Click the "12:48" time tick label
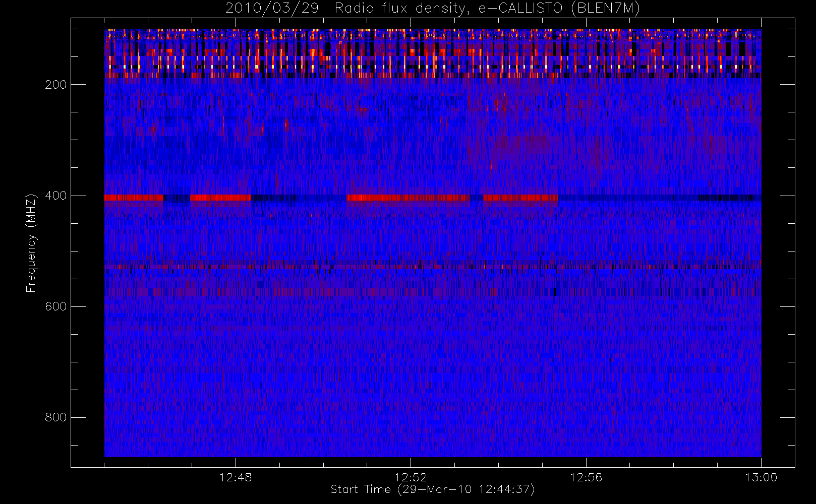The width and height of the screenshot is (816, 504). pyautogui.click(x=236, y=477)
